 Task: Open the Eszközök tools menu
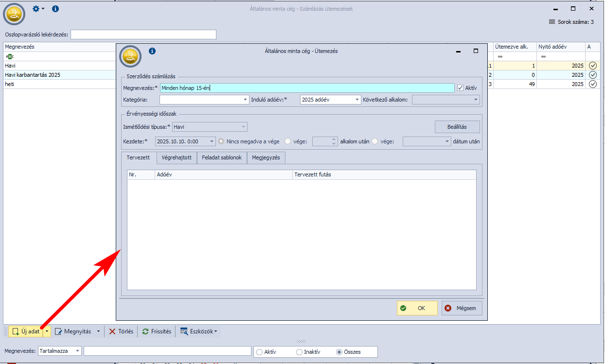(198, 331)
